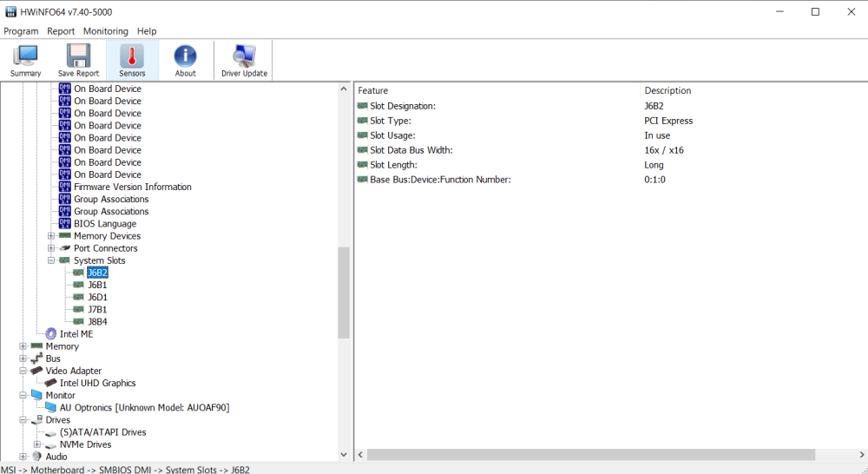Select the Intel ME tree node
The height and width of the screenshot is (474, 868).
coord(76,334)
